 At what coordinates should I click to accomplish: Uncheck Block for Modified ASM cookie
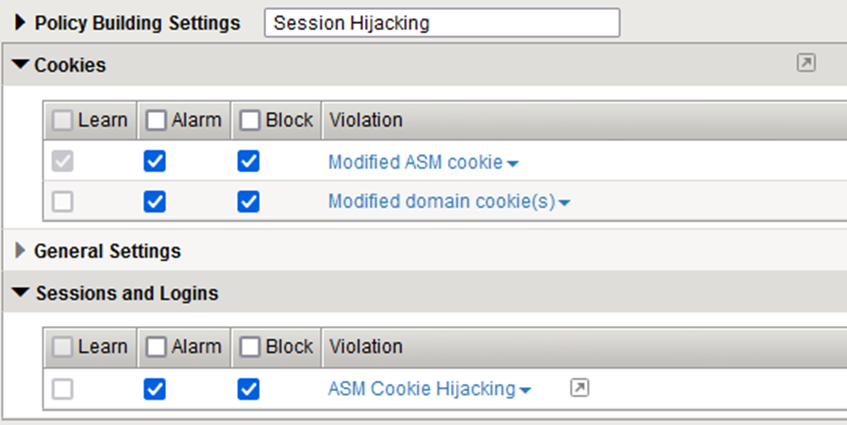pos(248,161)
